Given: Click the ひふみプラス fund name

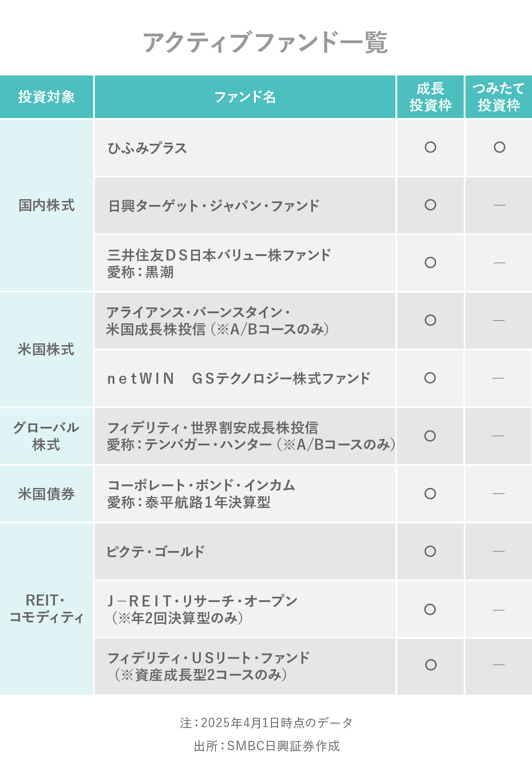Looking at the screenshot, I should tap(147, 148).
